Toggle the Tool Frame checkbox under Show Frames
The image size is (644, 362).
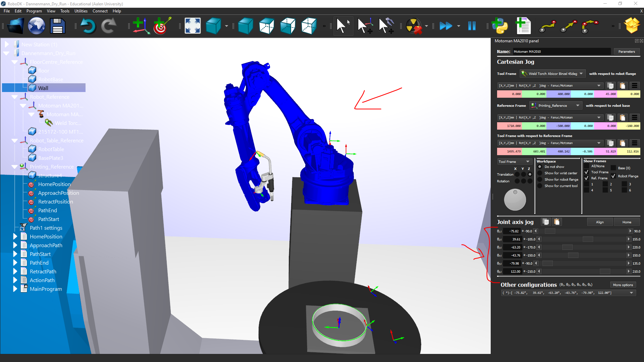(586, 172)
